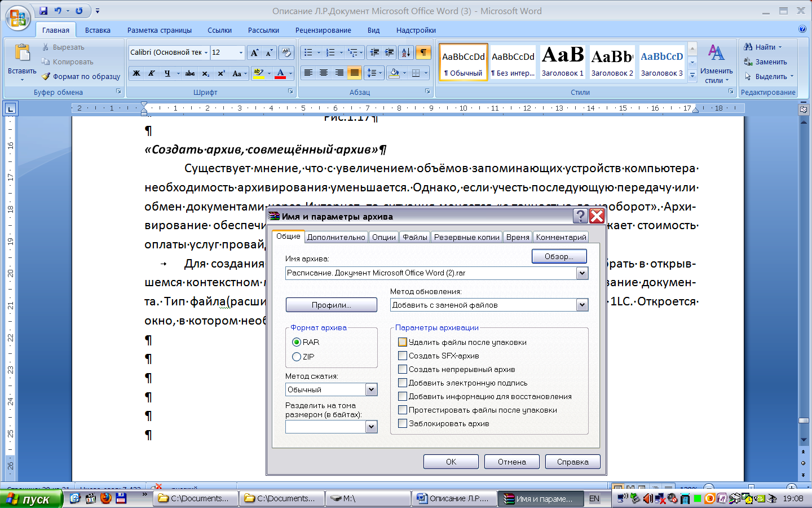Check 'Создать SFX-архив' option
This screenshot has height=508, width=812.
[403, 356]
